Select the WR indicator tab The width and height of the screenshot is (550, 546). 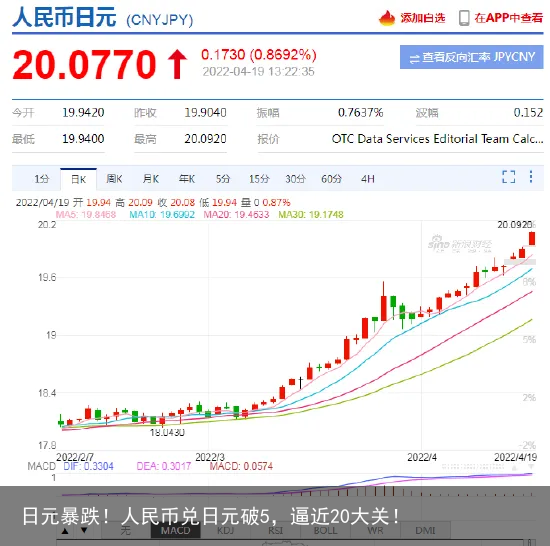[x=375, y=530]
